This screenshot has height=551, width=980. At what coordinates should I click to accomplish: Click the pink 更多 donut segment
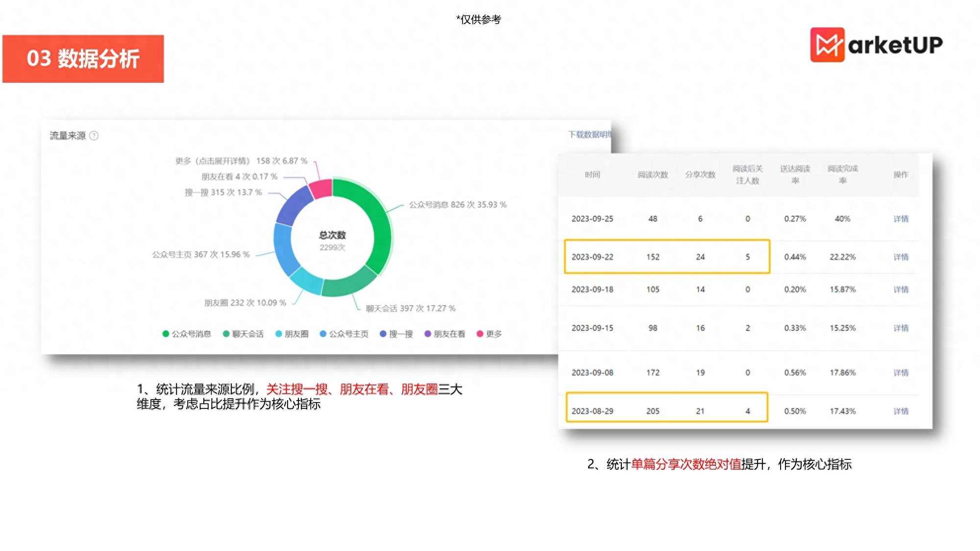[x=321, y=189]
